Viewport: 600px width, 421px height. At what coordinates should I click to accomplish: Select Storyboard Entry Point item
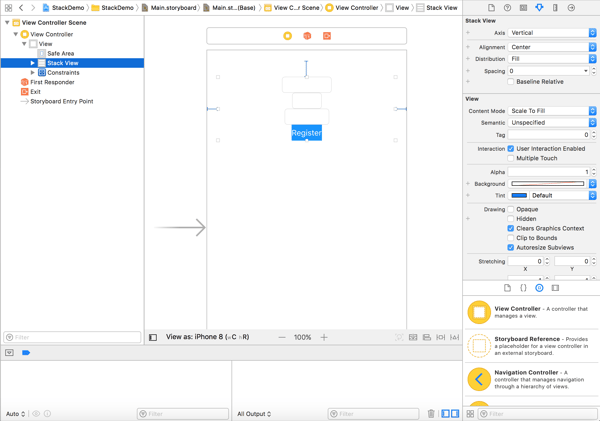(62, 101)
